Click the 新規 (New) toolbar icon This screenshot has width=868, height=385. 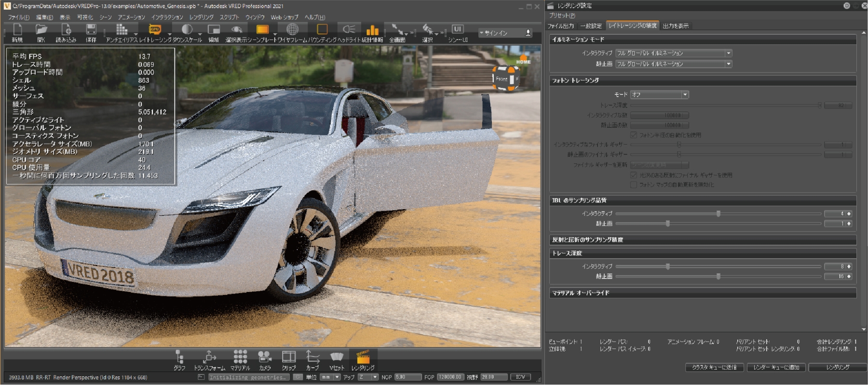(17, 30)
